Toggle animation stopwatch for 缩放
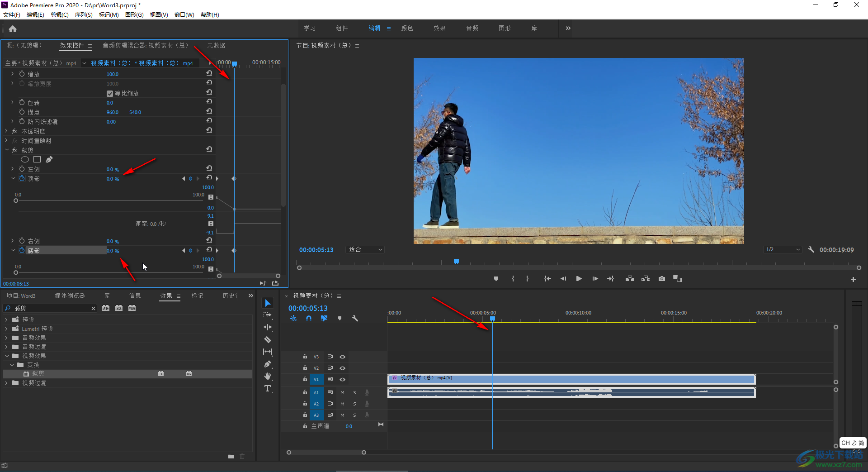 point(22,74)
